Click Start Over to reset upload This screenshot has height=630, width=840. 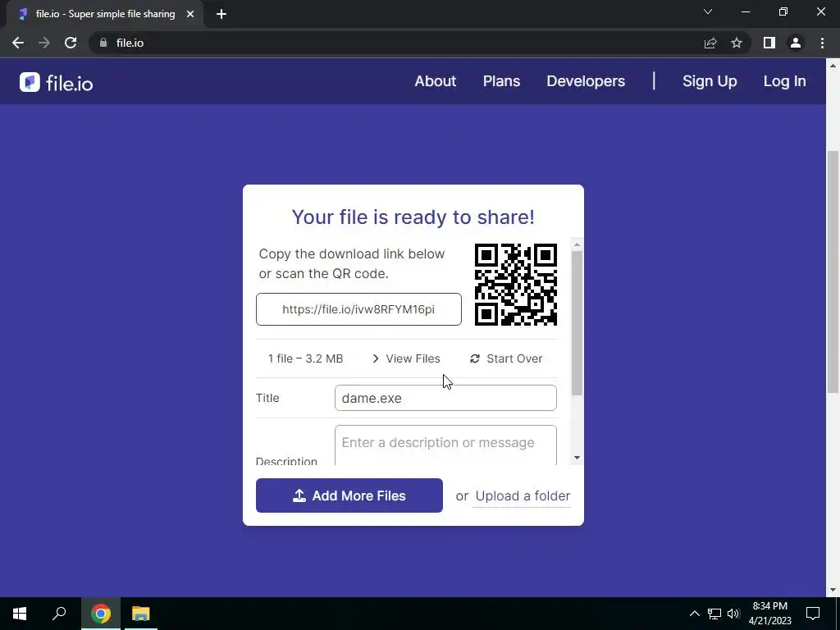pos(506,358)
